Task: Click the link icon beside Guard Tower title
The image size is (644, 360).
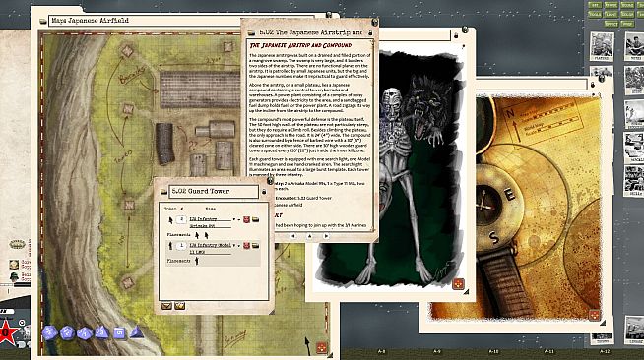Action: [x=163, y=192]
